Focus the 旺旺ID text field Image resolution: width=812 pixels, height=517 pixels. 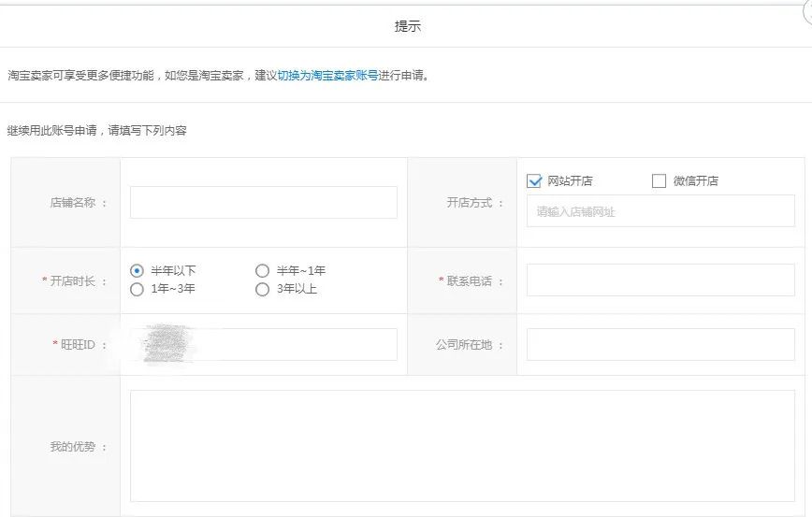(263, 344)
